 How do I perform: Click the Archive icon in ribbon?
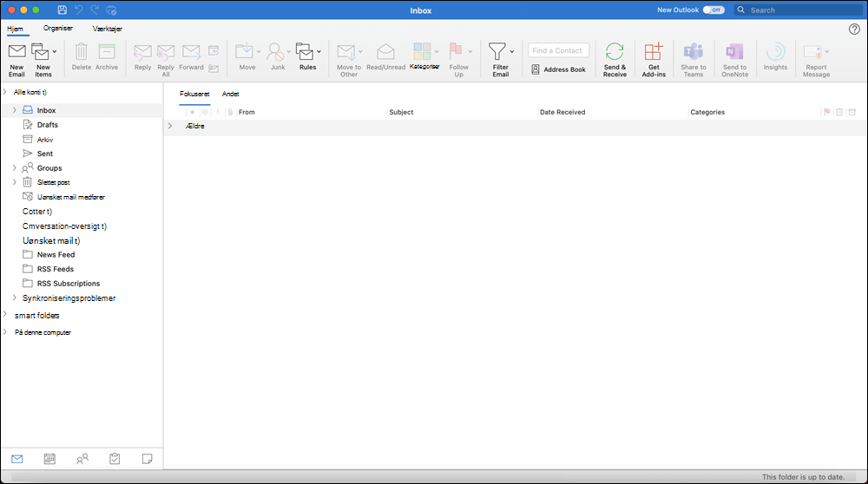(x=106, y=51)
